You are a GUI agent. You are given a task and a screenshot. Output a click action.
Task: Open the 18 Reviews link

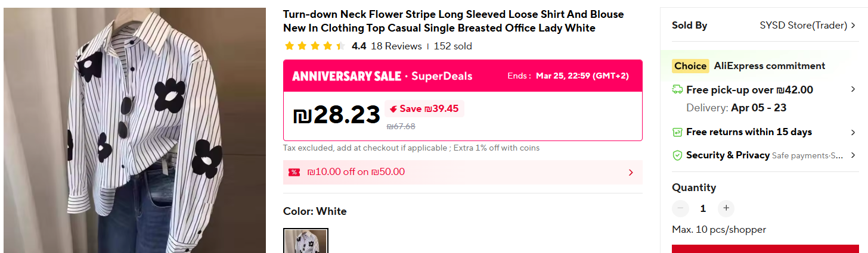tap(396, 46)
